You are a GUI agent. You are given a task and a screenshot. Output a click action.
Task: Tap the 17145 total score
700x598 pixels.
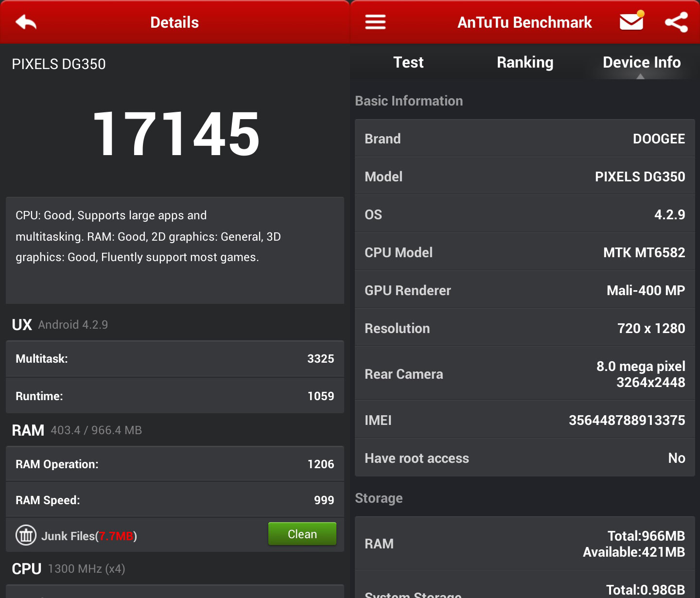coord(176,134)
